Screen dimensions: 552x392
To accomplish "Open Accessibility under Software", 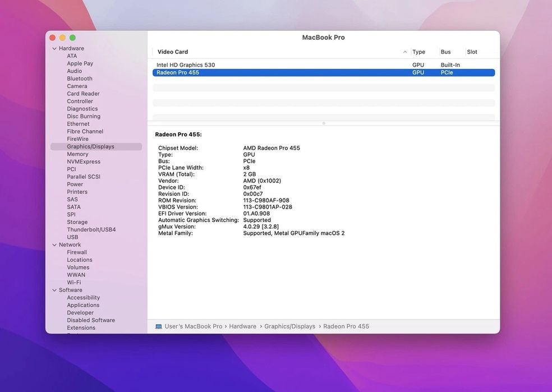I will point(84,298).
